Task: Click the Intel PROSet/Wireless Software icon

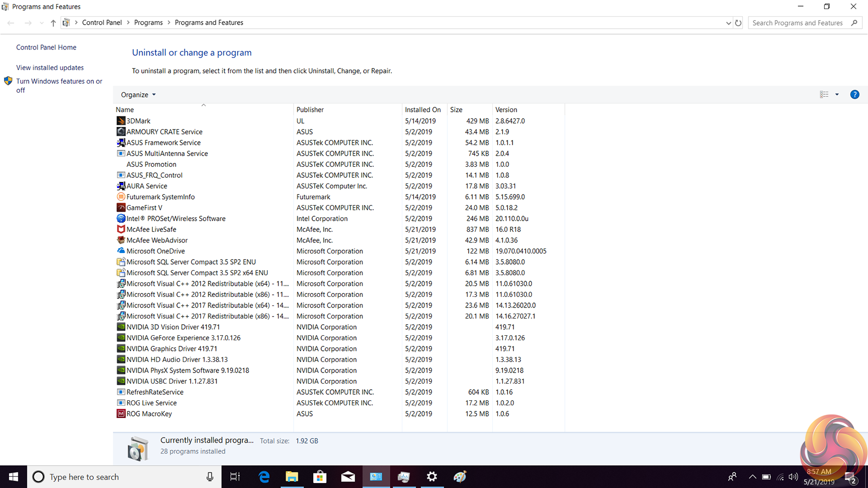Action: (x=121, y=219)
